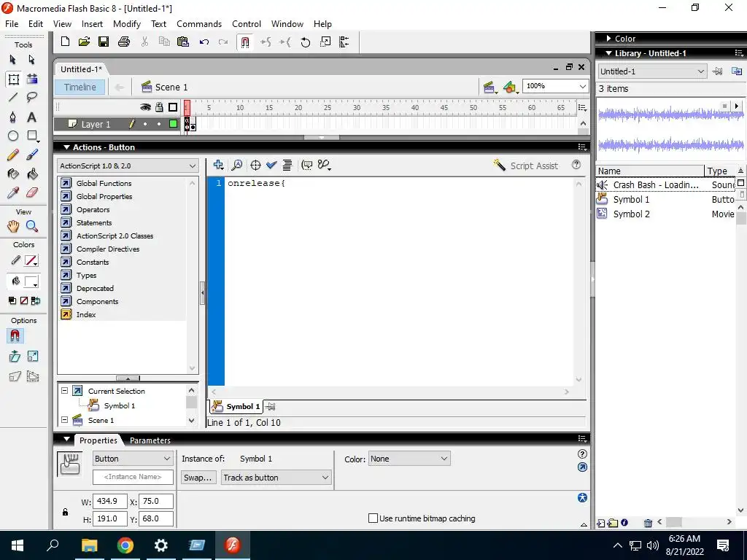The height and width of the screenshot is (560, 747).
Task: Select the Selection arrow tool
Action: (13, 60)
